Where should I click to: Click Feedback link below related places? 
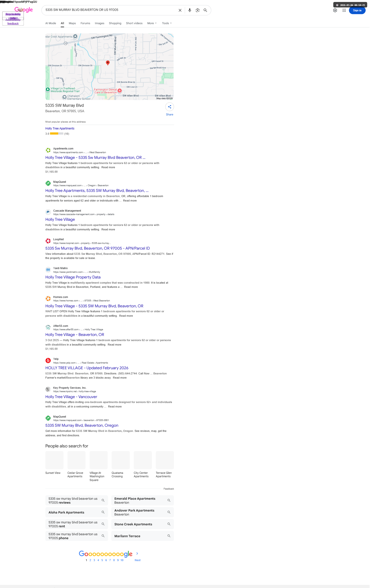[x=169, y=489]
